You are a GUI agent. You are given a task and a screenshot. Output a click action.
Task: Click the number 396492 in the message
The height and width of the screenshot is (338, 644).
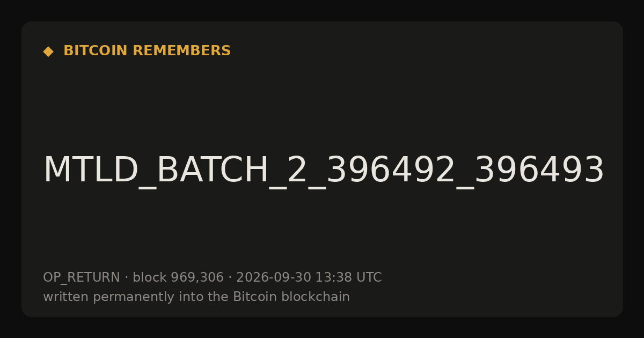point(390,171)
